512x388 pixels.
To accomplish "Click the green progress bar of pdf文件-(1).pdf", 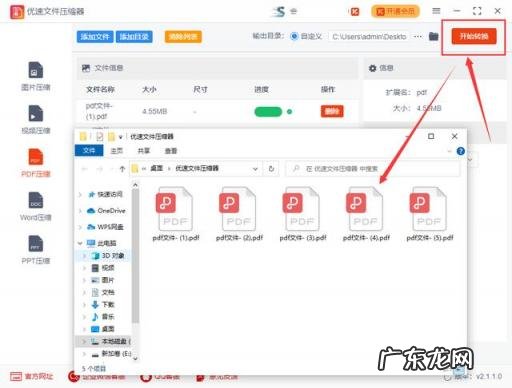I will pos(268,112).
